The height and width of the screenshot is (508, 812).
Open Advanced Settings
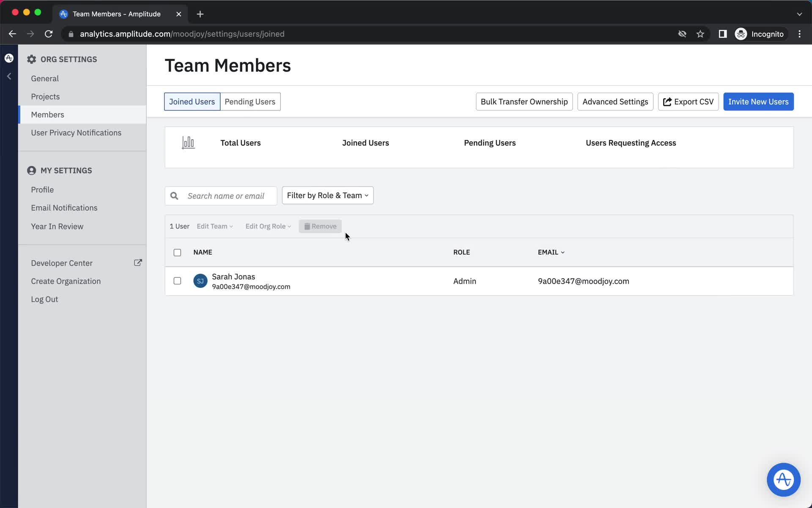coord(615,102)
